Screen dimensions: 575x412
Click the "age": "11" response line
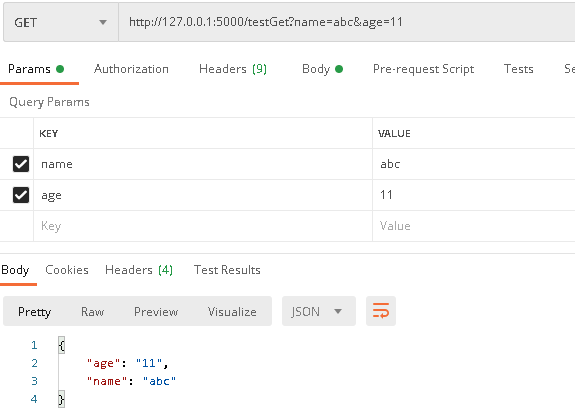coord(127,363)
